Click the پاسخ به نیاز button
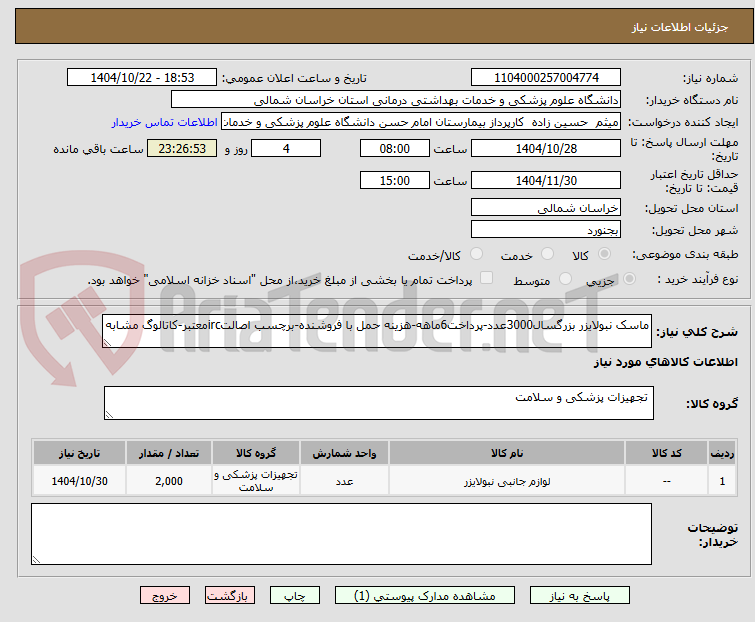 pos(580,596)
